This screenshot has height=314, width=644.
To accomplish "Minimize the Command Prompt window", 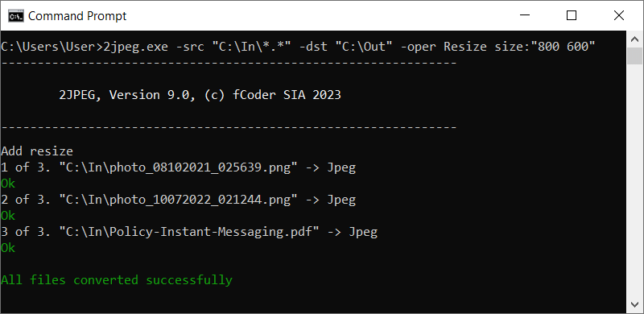I will (x=525, y=16).
